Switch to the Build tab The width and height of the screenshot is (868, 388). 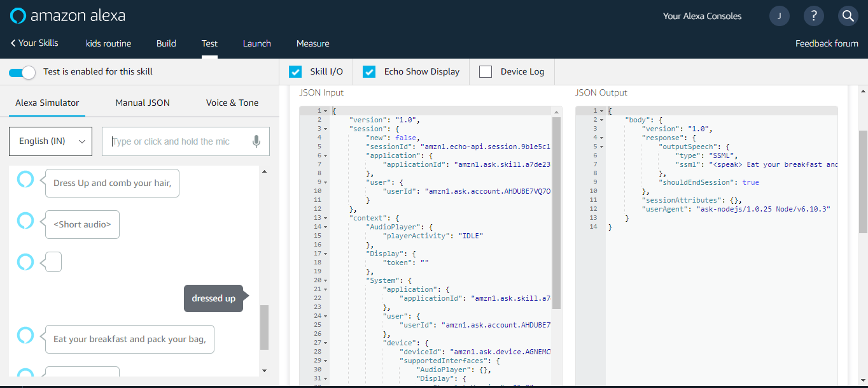click(166, 43)
